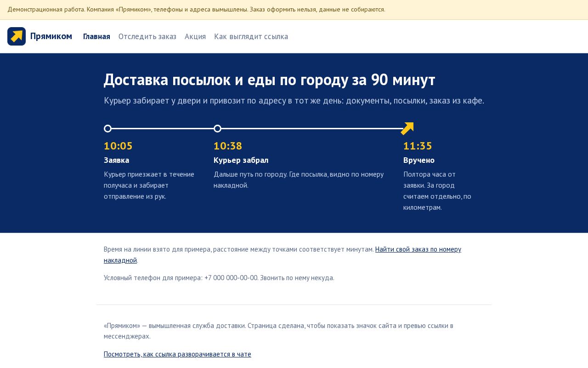Open the Главная nav item
588x368 pixels.
click(96, 36)
